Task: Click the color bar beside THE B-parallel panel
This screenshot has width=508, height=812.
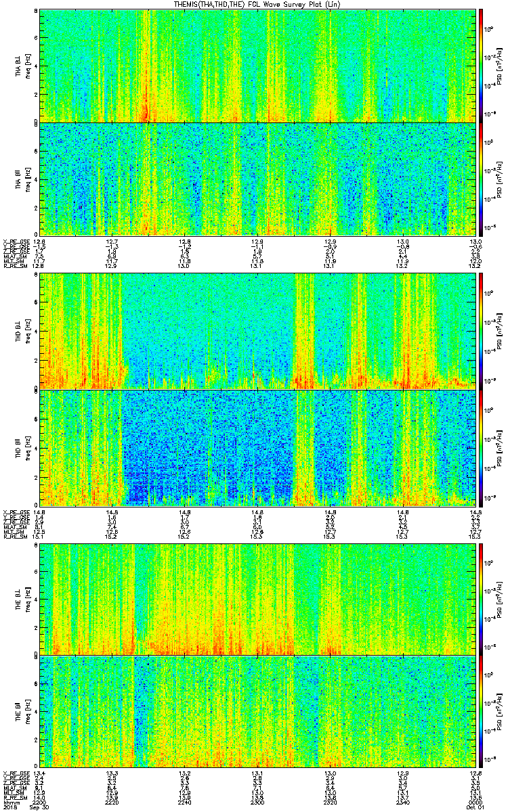Action: 480,712
